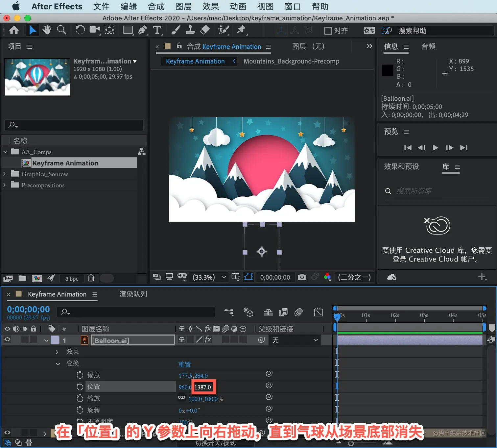Select the Eraser tool
Viewport: 497px width, 448px height.
[205, 30]
